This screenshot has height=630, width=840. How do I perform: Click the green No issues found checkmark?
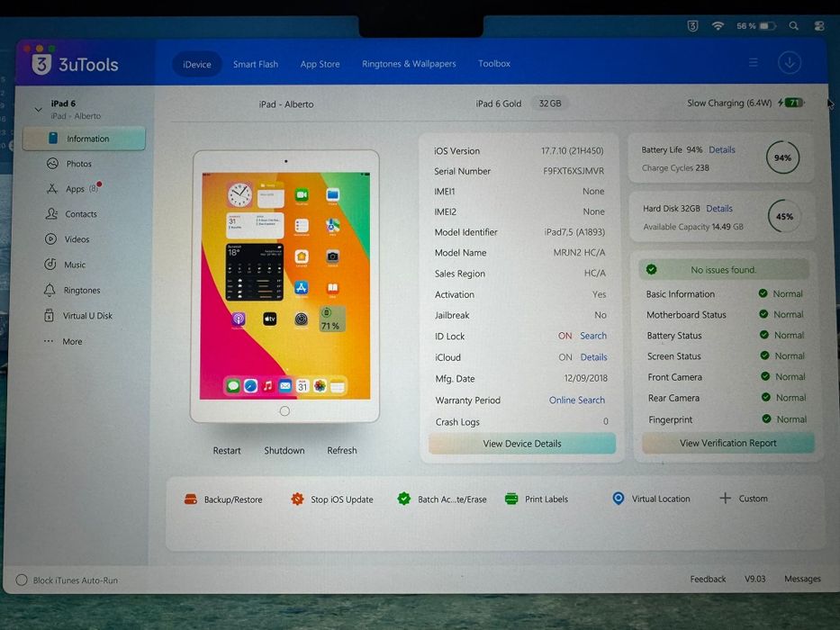652,269
